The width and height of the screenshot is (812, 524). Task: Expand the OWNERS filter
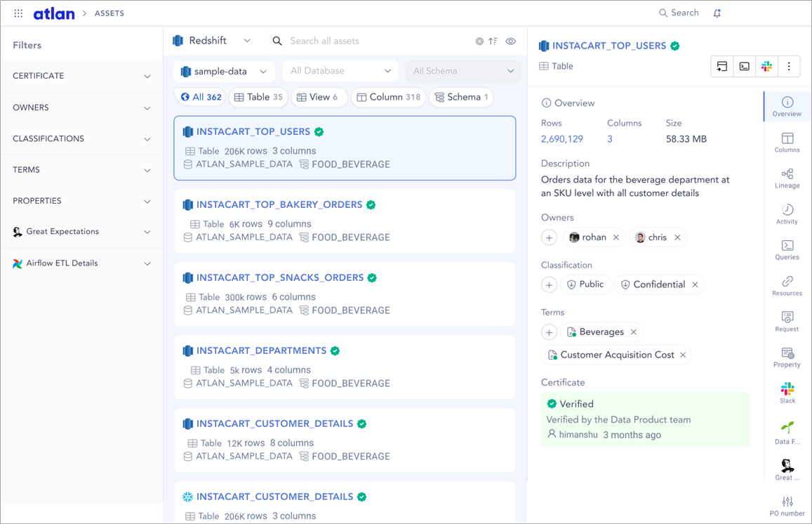(82, 107)
